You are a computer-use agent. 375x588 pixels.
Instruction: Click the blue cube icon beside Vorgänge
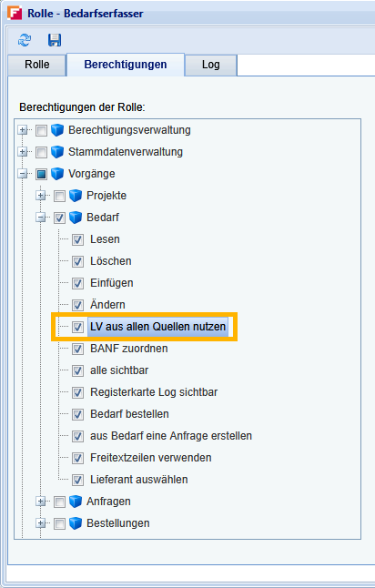click(x=57, y=174)
